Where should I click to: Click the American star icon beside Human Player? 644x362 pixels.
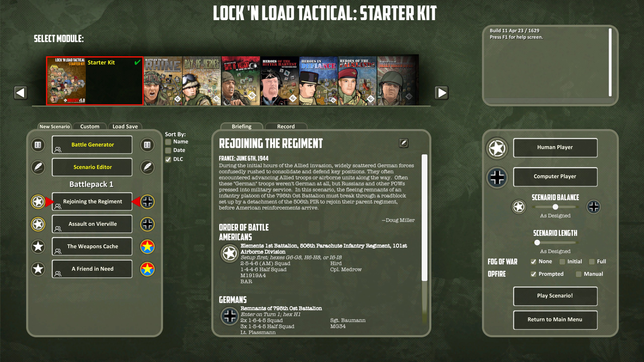coord(497,148)
